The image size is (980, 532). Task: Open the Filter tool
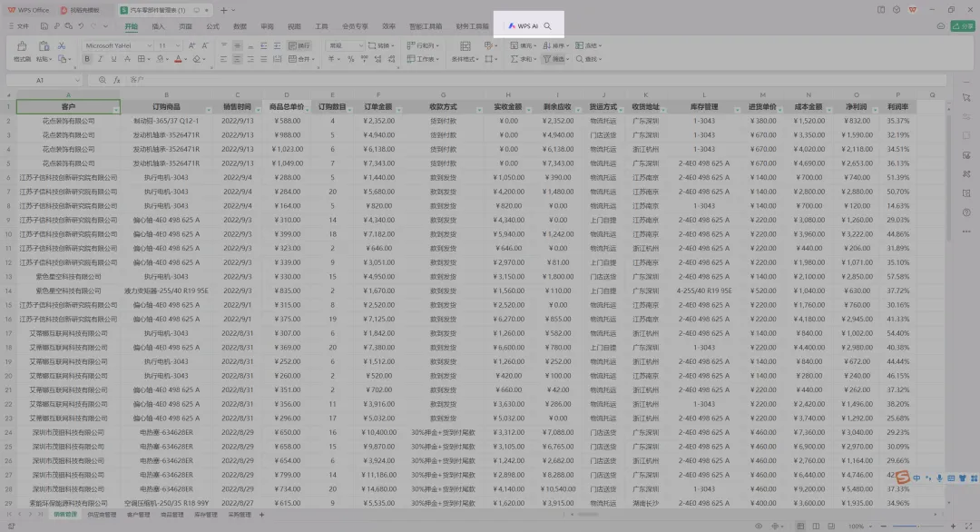click(553, 58)
